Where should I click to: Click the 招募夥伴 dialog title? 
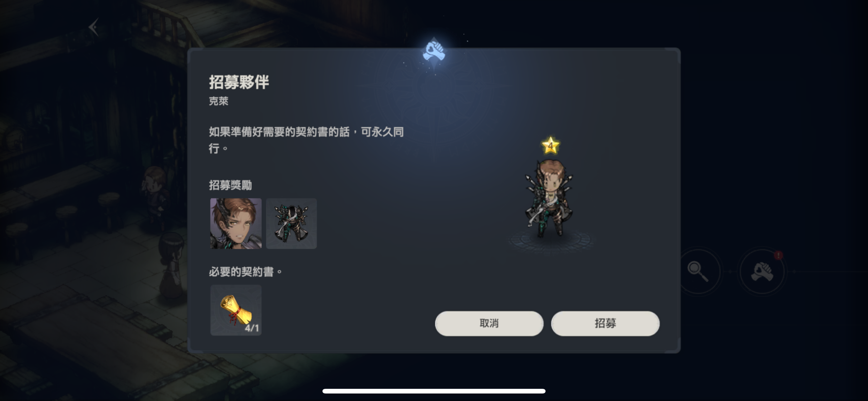(239, 82)
